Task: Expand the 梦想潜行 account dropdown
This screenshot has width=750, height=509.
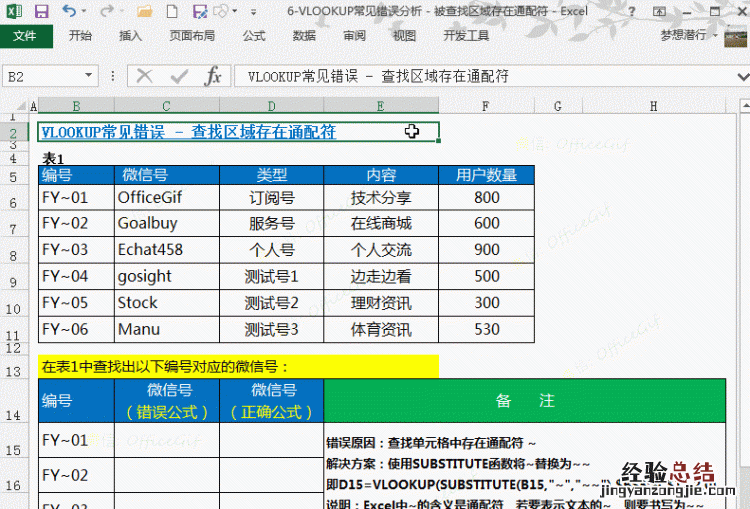Action: pyautogui.click(x=715, y=35)
